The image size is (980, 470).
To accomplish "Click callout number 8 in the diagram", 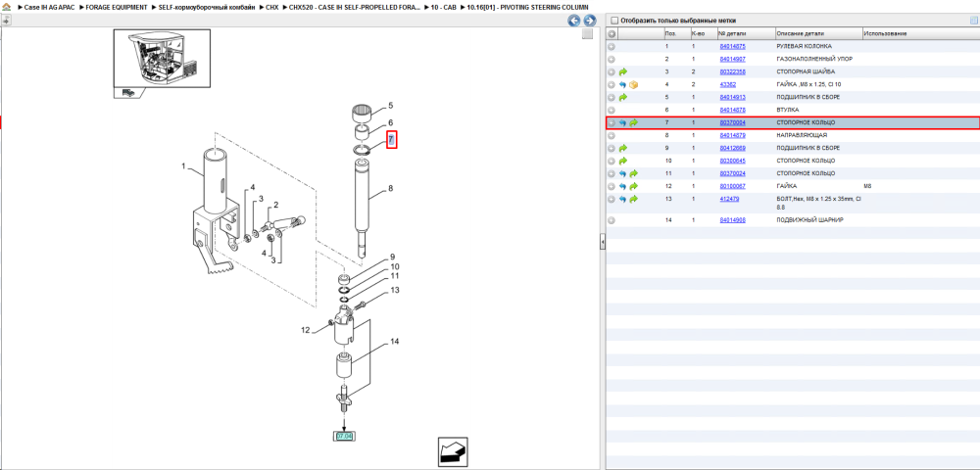I will pos(391,188).
